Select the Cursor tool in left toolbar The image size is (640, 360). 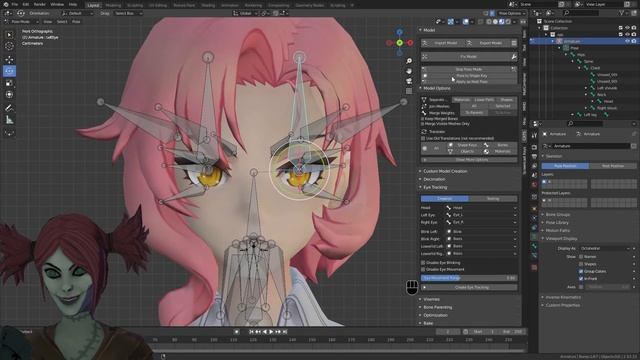9,47
